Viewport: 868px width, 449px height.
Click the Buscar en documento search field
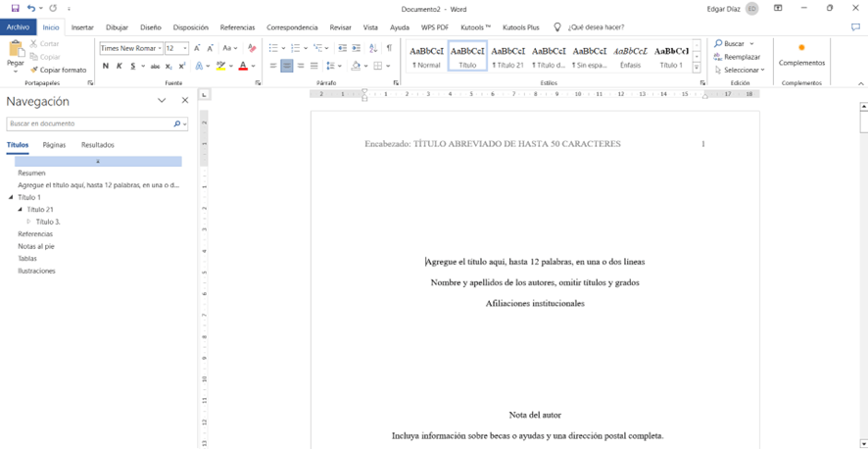88,125
